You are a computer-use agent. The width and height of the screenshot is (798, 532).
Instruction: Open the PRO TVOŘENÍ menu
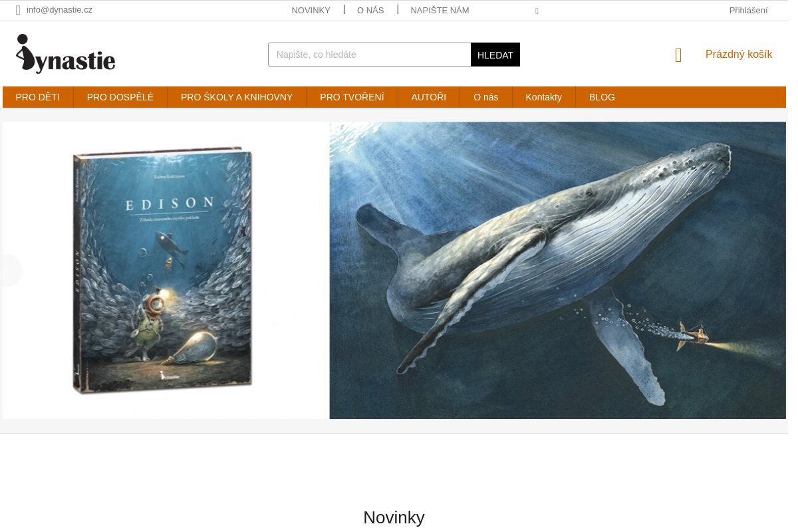[352, 97]
